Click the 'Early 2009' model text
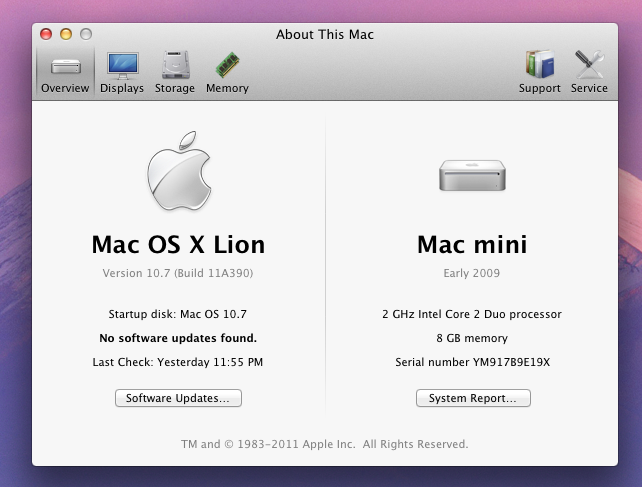Image resolution: width=642 pixels, height=487 pixels. [x=472, y=273]
